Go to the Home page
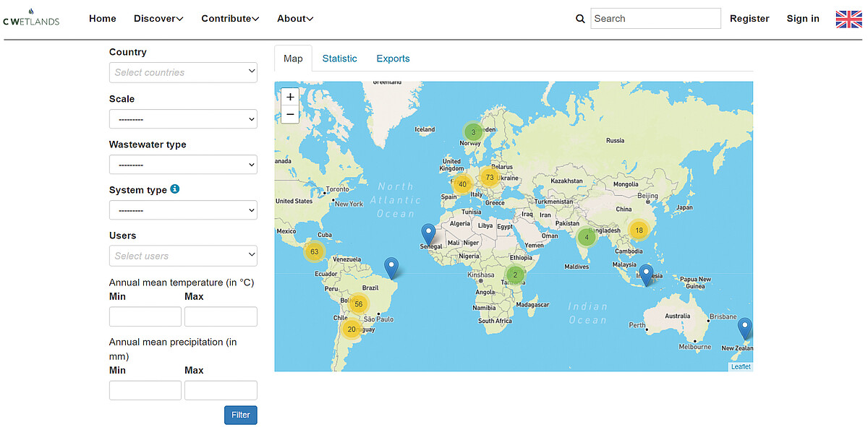Image resolution: width=868 pixels, height=427 pixels. [103, 19]
